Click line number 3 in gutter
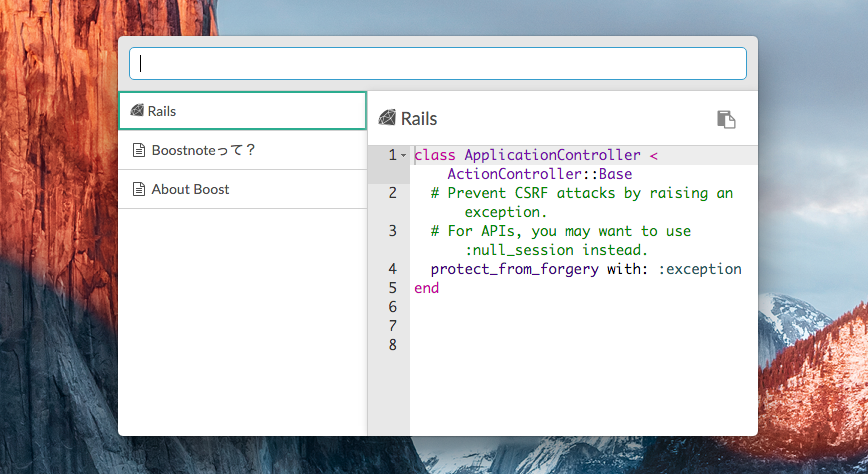 [392, 231]
